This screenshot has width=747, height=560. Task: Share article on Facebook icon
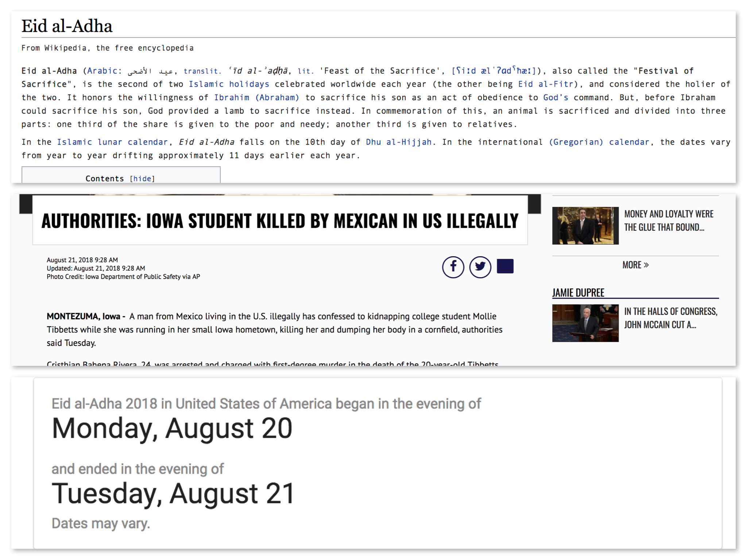coord(453,267)
